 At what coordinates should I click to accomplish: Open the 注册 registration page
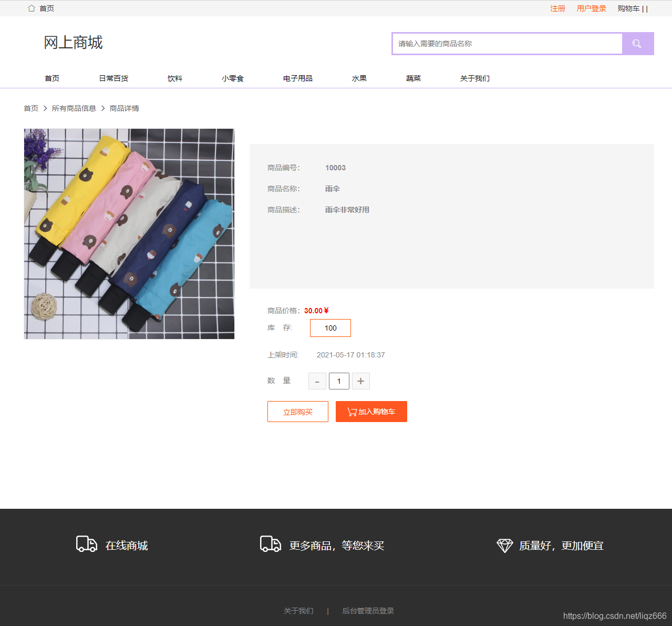(557, 8)
